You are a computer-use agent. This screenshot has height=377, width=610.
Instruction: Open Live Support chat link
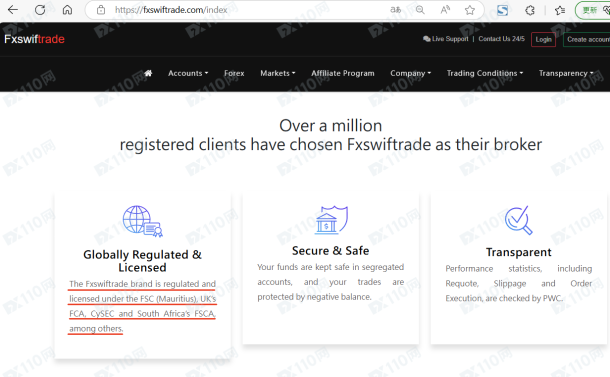[446, 39]
